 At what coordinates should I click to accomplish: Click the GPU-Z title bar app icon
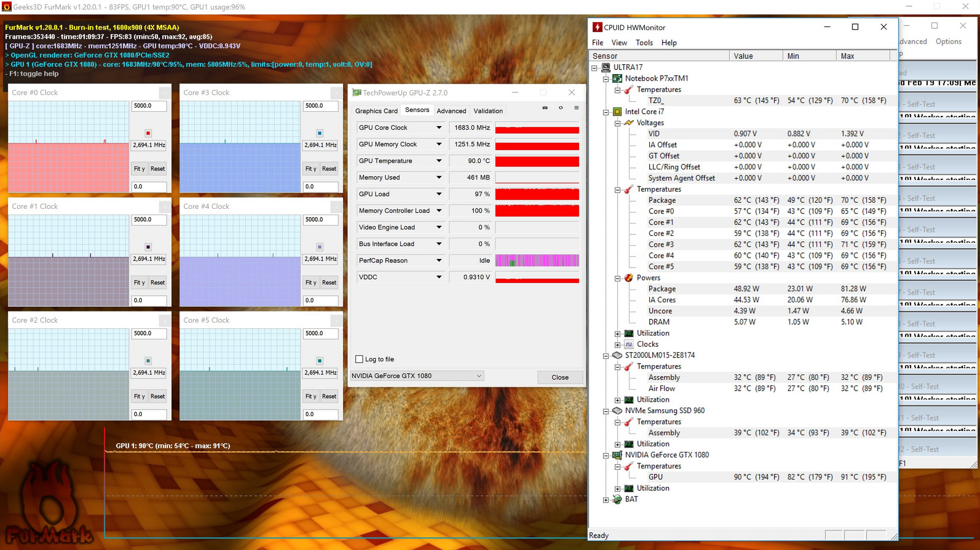pyautogui.click(x=357, y=92)
